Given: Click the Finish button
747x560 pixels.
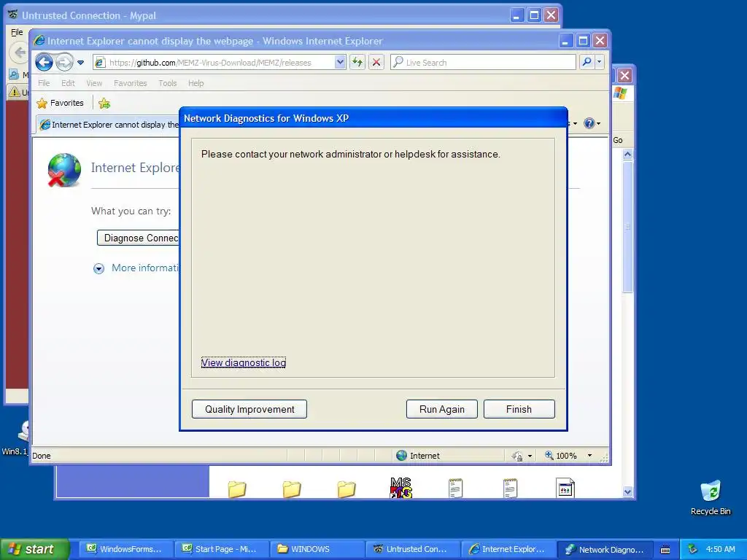Looking at the screenshot, I should [519, 409].
